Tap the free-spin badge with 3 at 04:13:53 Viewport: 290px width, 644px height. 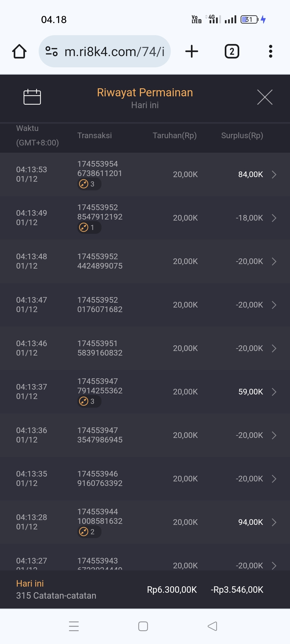point(89,184)
